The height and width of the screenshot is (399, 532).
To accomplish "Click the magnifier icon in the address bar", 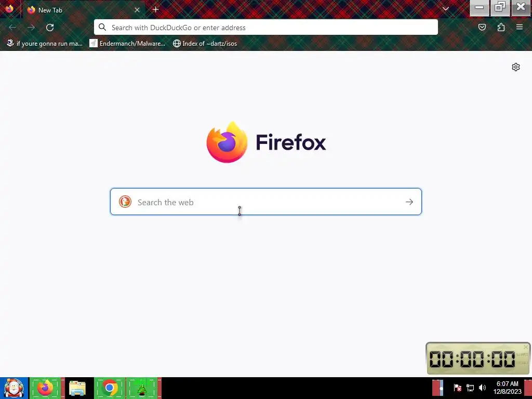I will pyautogui.click(x=102, y=27).
